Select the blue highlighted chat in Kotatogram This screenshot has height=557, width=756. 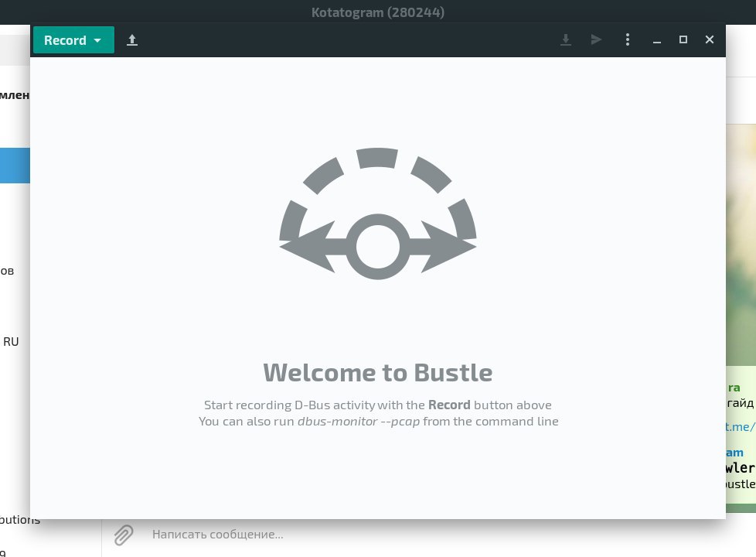15,166
